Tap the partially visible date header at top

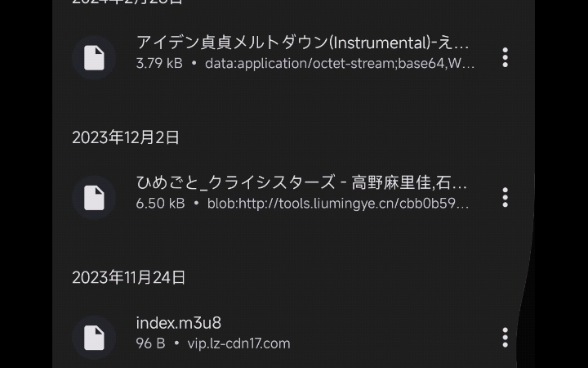[127, 2]
